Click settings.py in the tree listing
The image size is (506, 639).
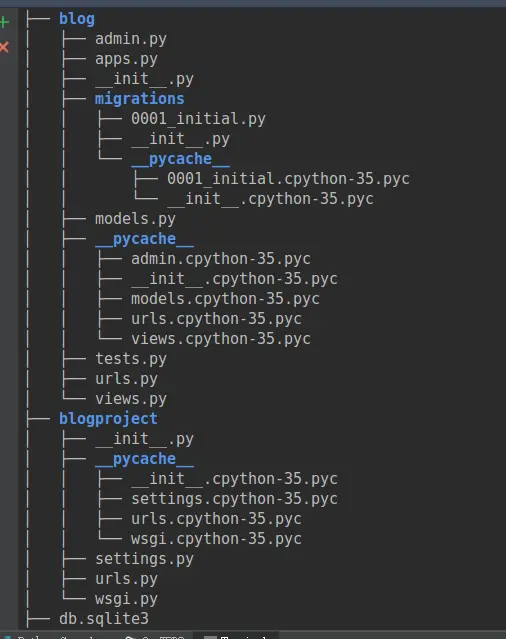click(144, 559)
